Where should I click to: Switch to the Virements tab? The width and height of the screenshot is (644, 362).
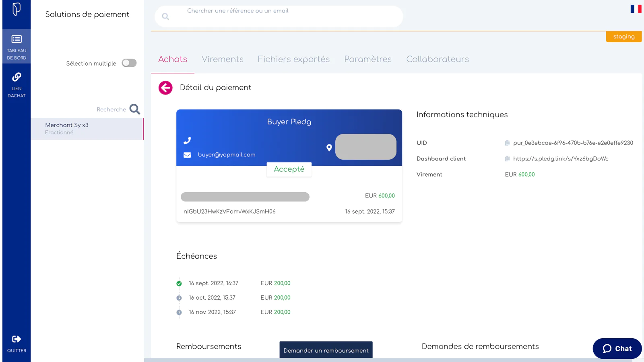[x=223, y=60]
